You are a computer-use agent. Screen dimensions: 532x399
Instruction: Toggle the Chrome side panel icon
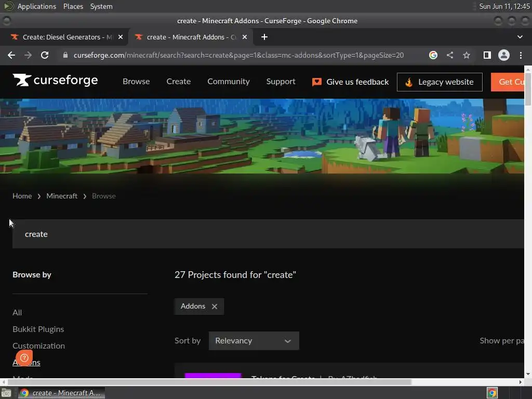tap(487, 55)
